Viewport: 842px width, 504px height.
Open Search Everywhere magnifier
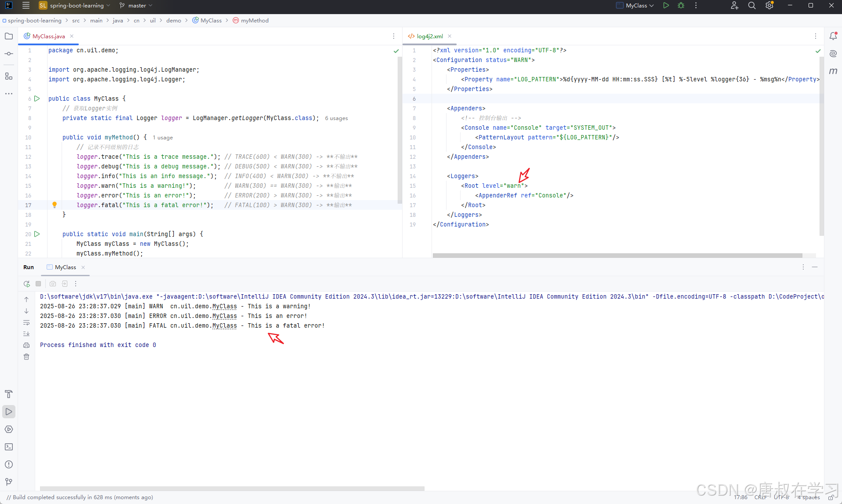[x=752, y=6]
